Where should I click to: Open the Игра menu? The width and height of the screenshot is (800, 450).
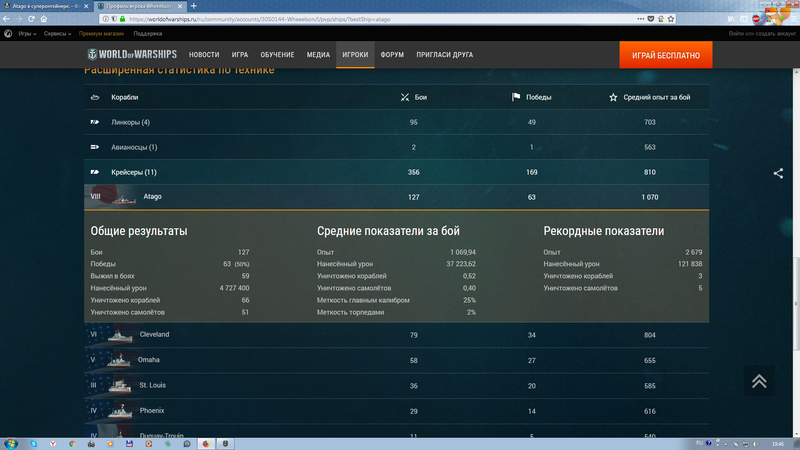tap(240, 55)
